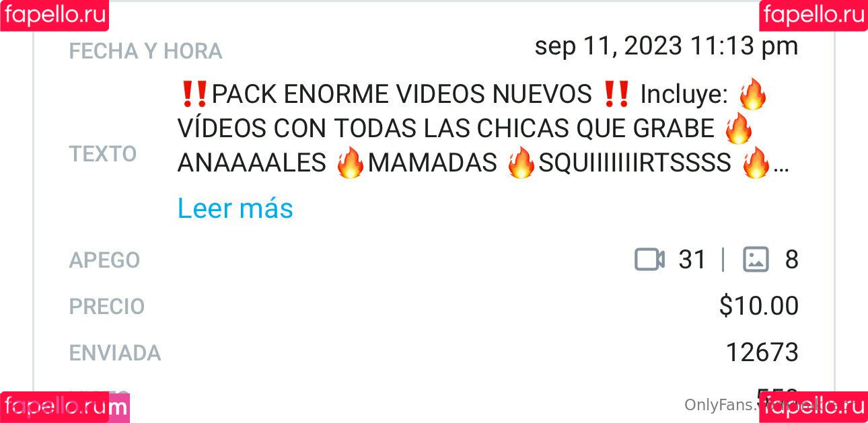Click the TEXTO row label

click(x=102, y=154)
